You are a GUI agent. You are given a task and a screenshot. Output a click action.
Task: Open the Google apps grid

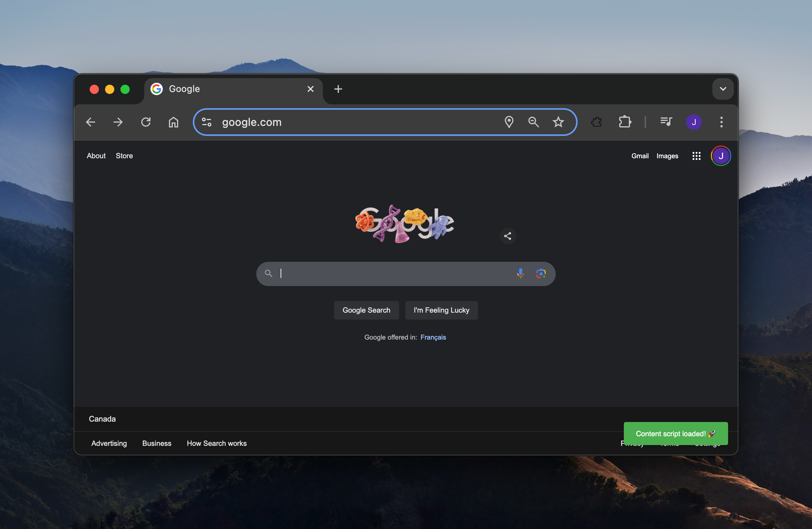pyautogui.click(x=696, y=156)
